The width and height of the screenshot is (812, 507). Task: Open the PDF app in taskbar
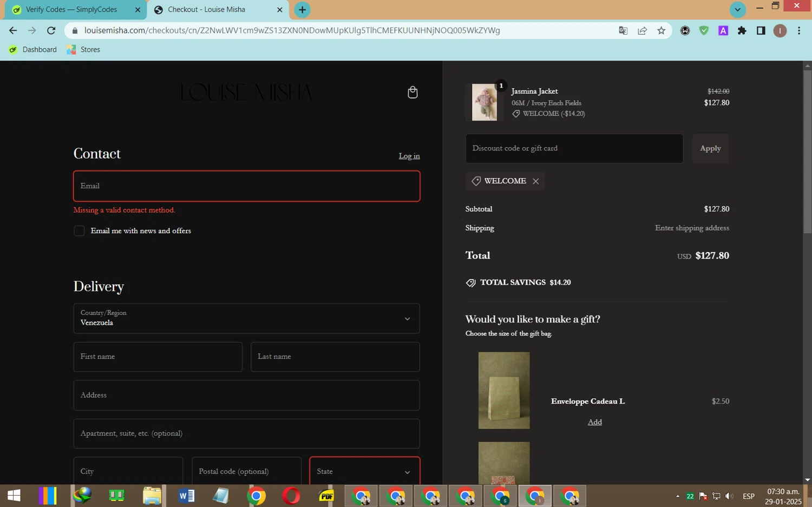[326, 496]
